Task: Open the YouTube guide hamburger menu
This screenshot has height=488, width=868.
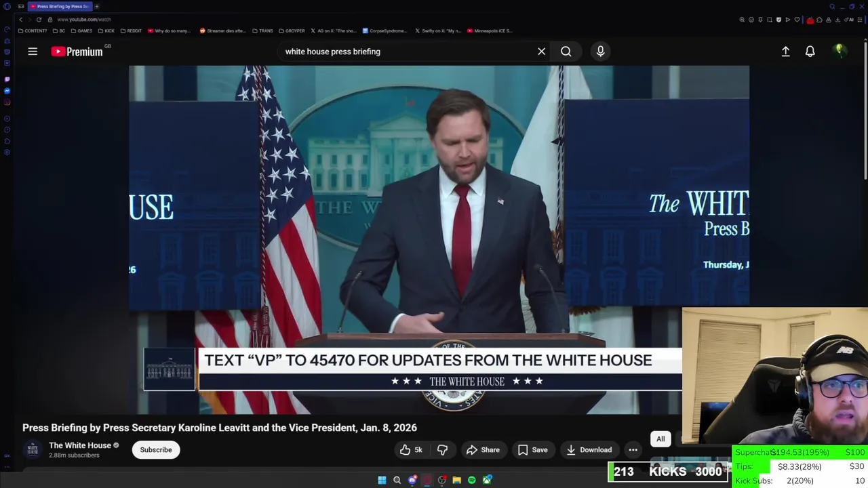Action: coord(33,52)
